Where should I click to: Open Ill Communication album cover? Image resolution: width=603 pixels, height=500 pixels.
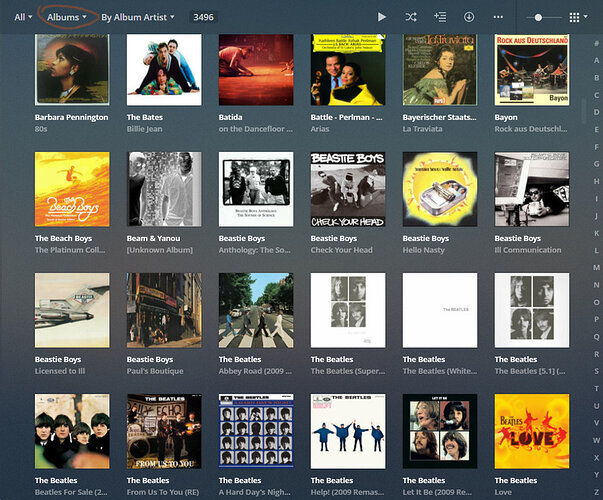[532, 189]
